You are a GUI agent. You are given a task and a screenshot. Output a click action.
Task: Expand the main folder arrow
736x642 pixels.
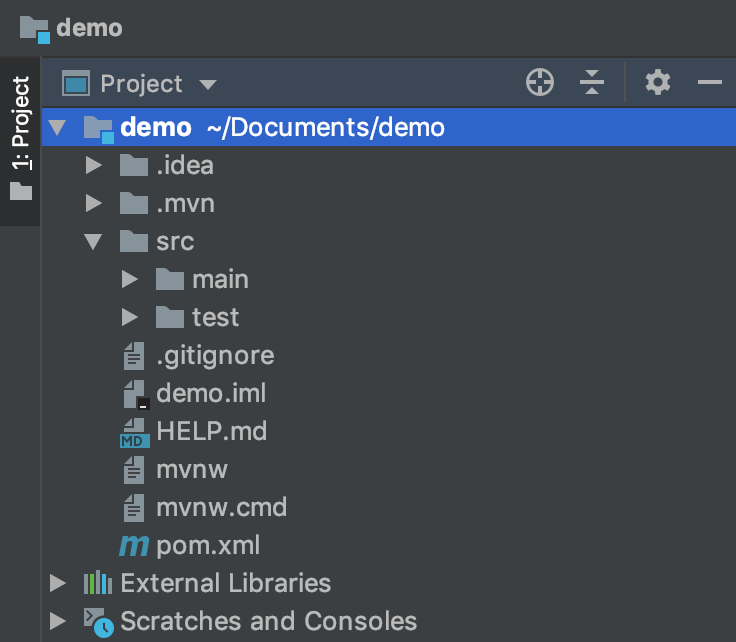(x=130, y=280)
